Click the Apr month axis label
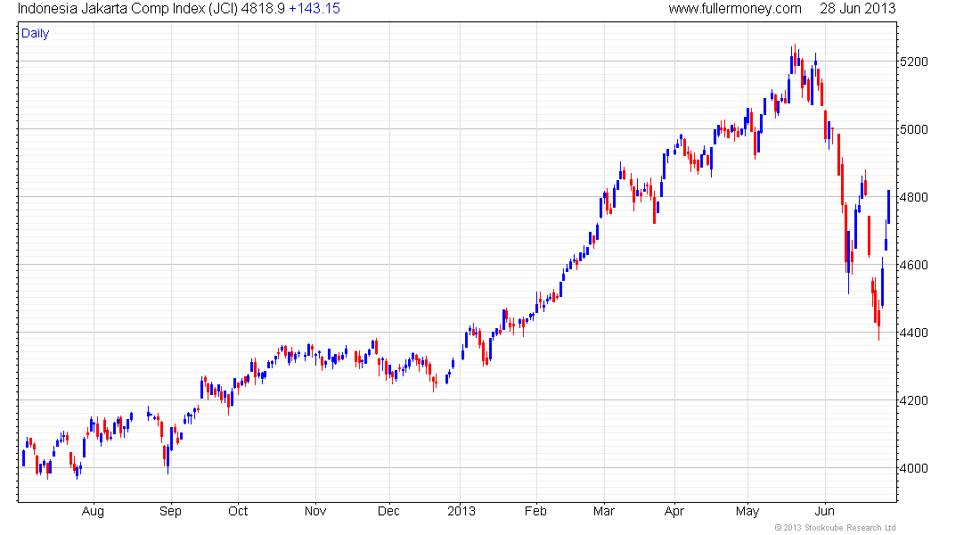The height and width of the screenshot is (535, 980). click(x=674, y=511)
